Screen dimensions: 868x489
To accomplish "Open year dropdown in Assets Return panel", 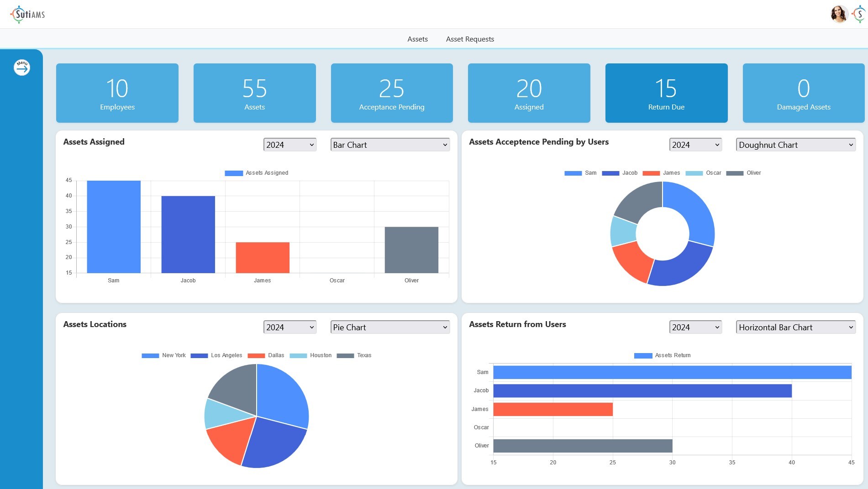I will pos(695,327).
